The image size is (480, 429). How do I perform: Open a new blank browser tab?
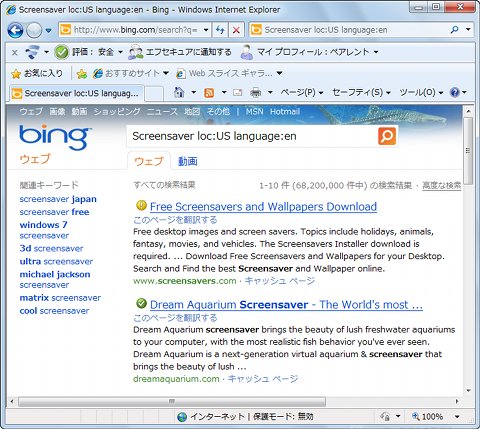(154, 93)
